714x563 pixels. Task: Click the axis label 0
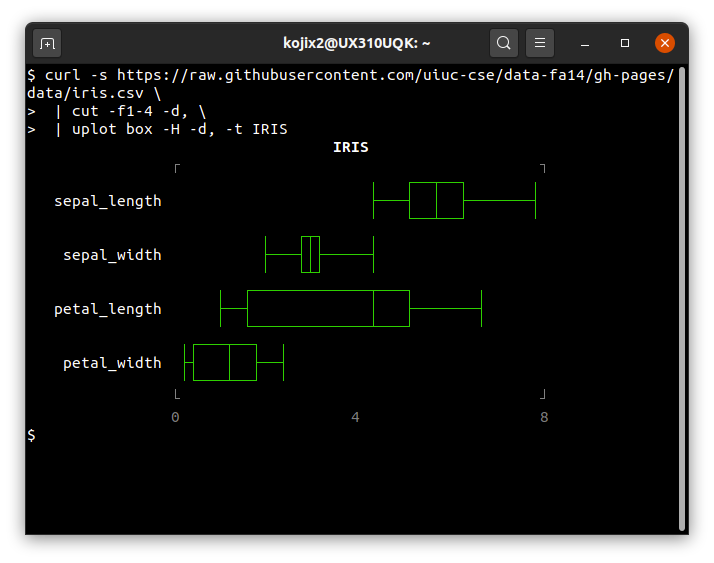(x=175, y=417)
